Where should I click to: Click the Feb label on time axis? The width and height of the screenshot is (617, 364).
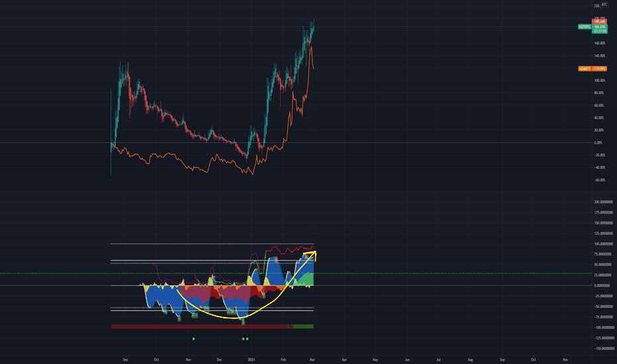(x=283, y=359)
